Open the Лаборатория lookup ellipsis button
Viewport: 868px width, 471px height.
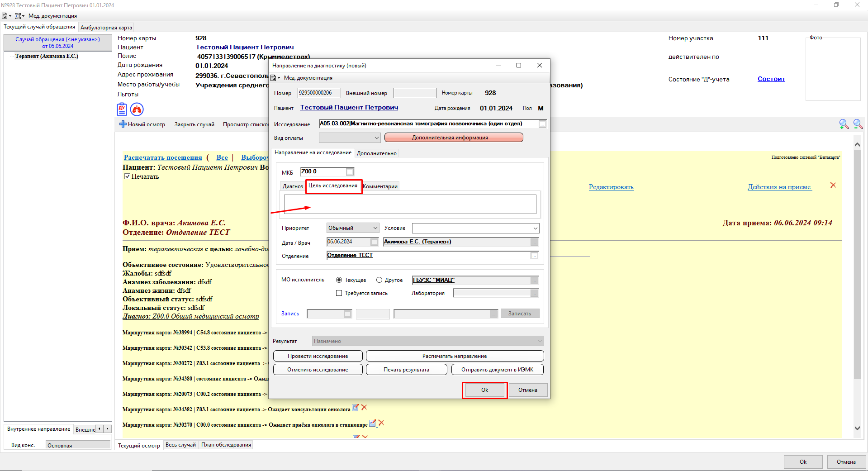[x=534, y=293]
